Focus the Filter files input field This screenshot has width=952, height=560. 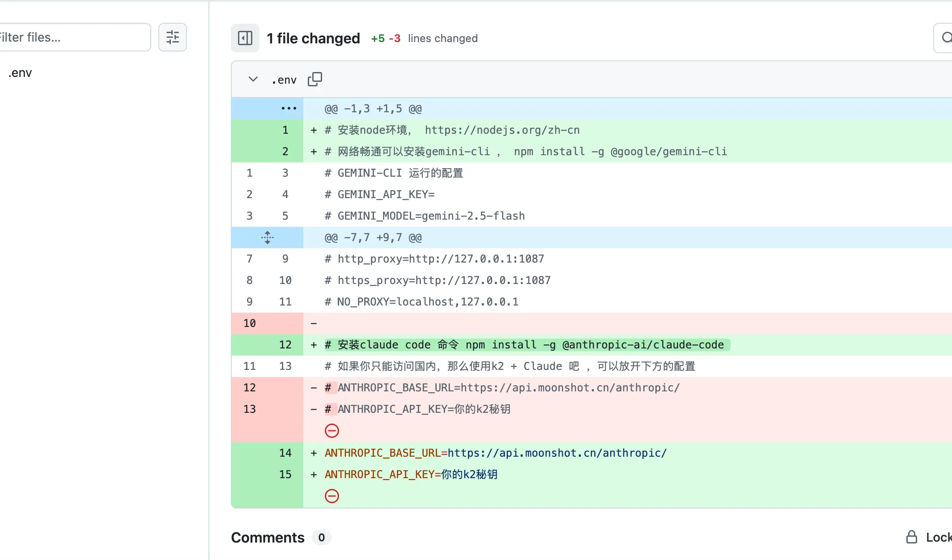tap(75, 37)
